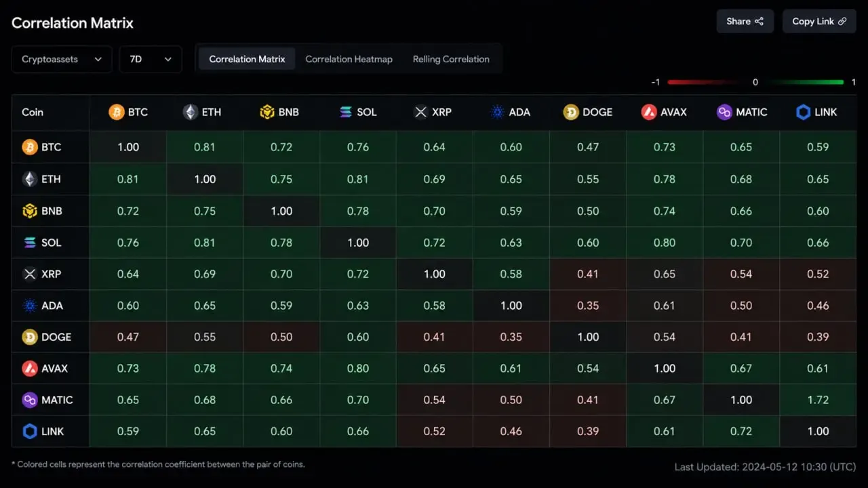868x488 pixels.
Task: Open the Cryptoassets dropdown
Action: point(62,59)
